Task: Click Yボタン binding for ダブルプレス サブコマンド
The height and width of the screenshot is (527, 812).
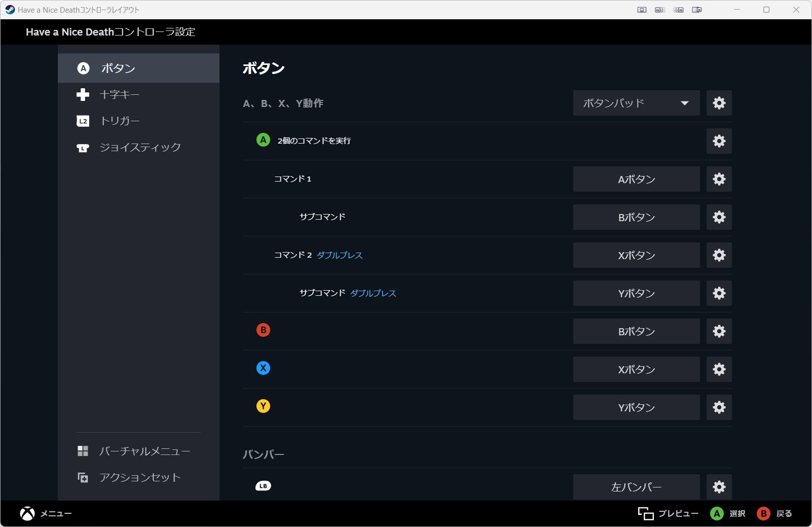Action: tap(636, 293)
